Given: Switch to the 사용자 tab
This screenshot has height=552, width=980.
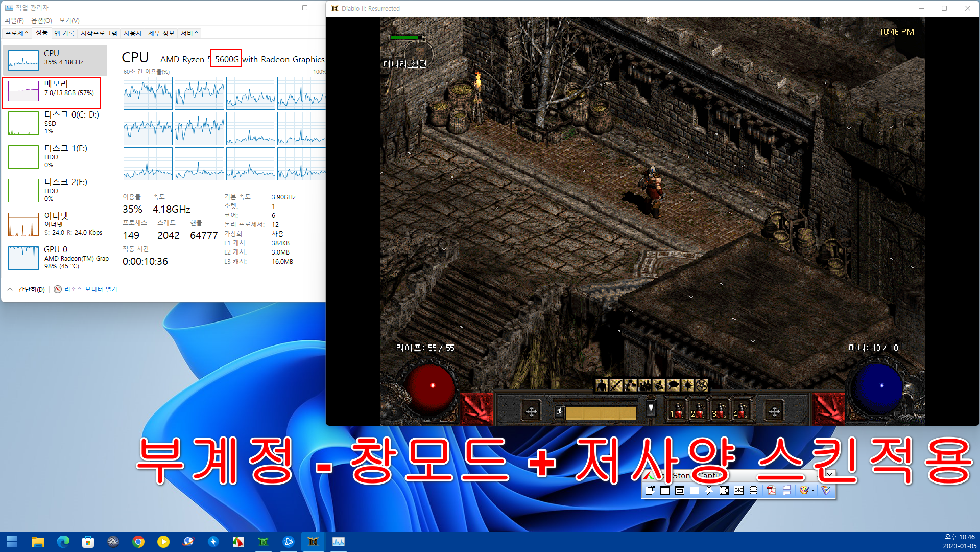Looking at the screenshot, I should [x=133, y=33].
